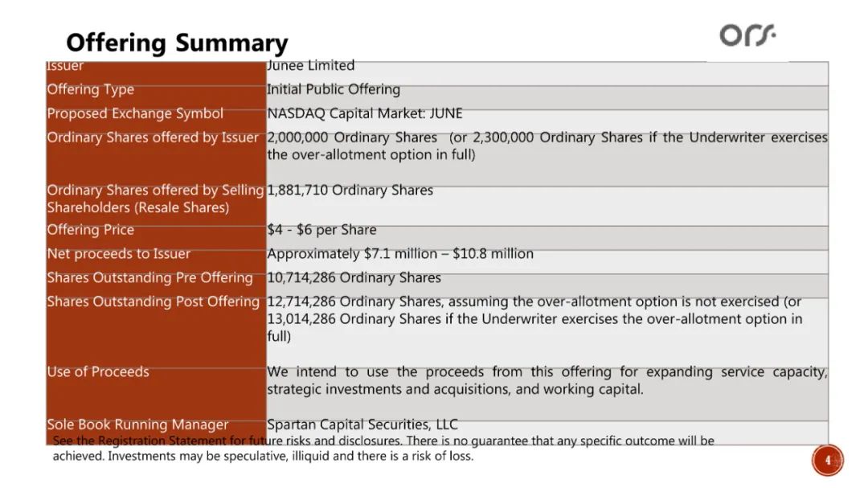Click the 1,881,710 Ordinary Shares cell
This screenshot has width=868, height=488.
(x=350, y=191)
